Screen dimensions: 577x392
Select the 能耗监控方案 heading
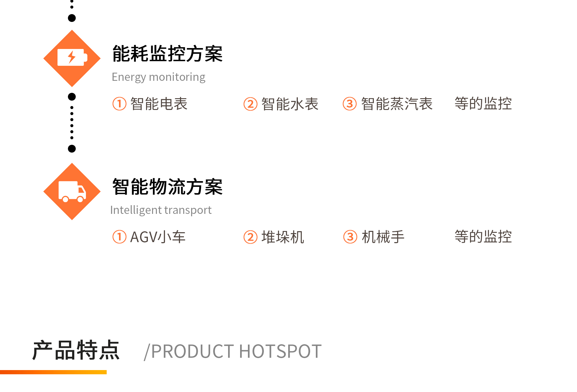pyautogui.click(x=167, y=54)
